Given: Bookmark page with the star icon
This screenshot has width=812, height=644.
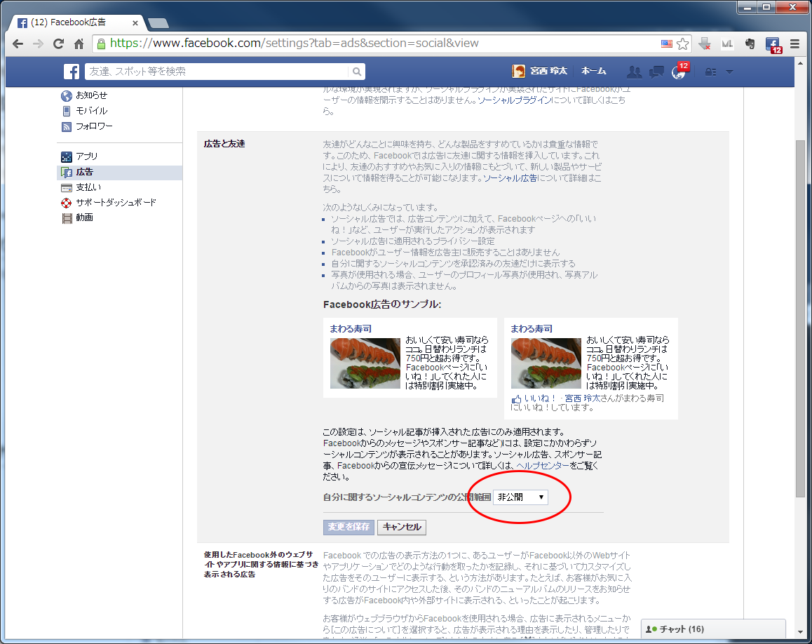Looking at the screenshot, I should coord(682,44).
